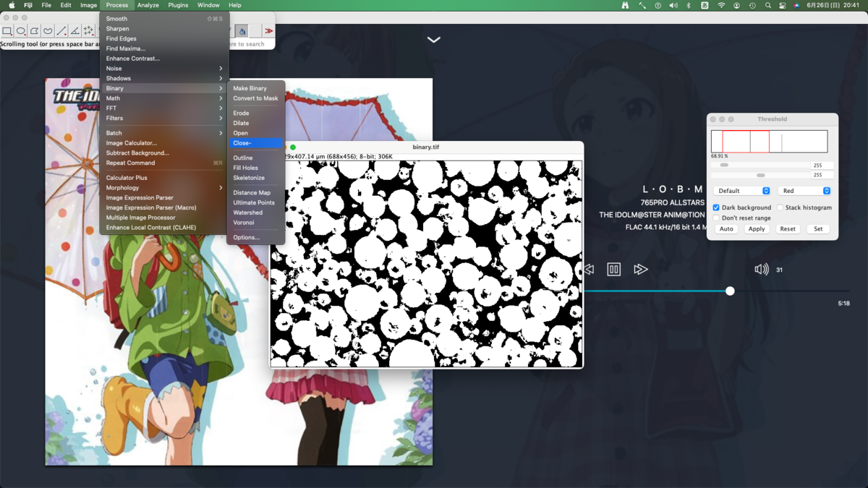Select the Oval selection tool
The height and width of the screenshot is (488, 868).
point(21,31)
